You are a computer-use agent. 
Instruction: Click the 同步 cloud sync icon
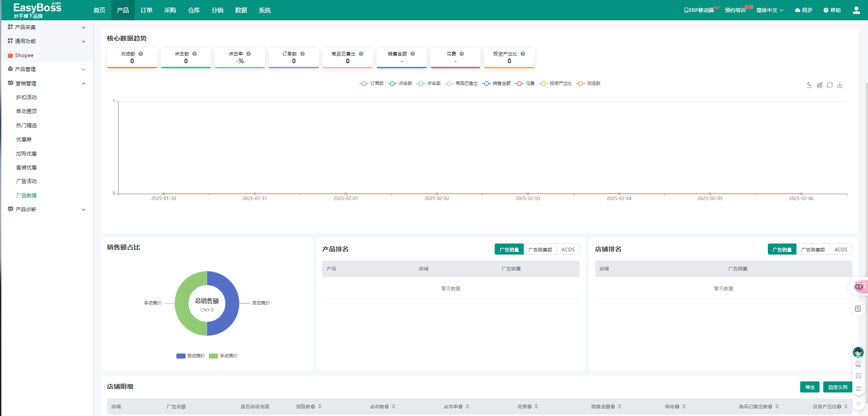797,10
